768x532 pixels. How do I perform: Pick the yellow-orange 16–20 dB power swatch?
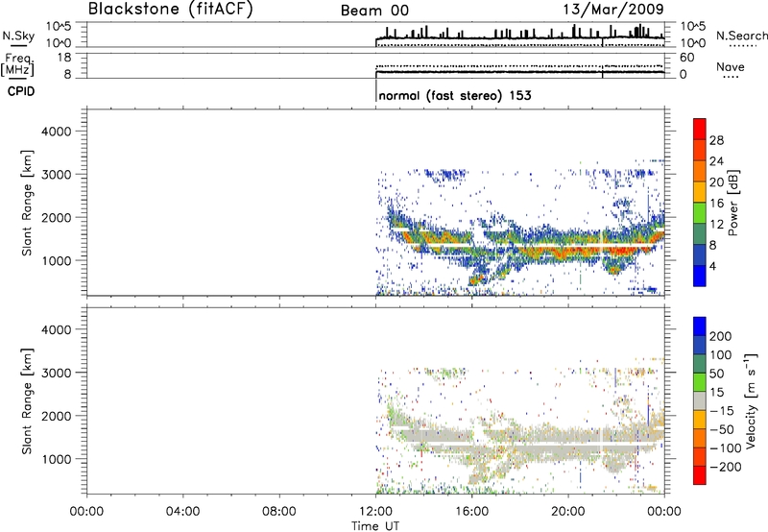(x=700, y=192)
